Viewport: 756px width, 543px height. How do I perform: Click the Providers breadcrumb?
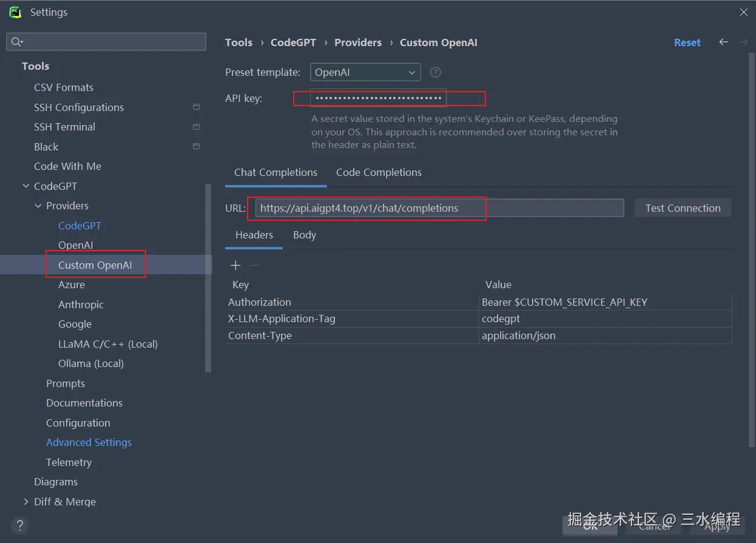pos(358,42)
